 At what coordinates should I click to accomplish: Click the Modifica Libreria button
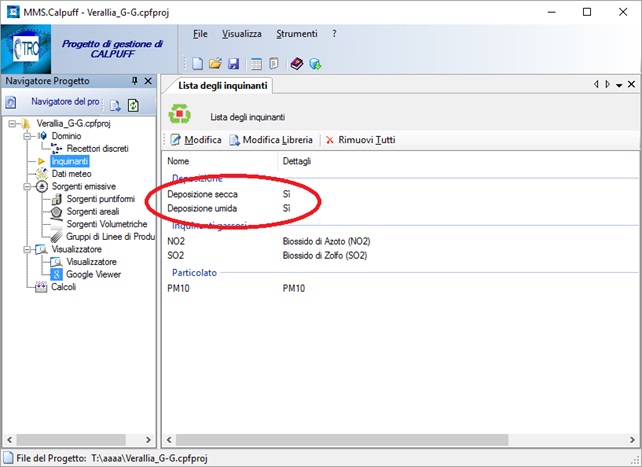pyautogui.click(x=271, y=140)
